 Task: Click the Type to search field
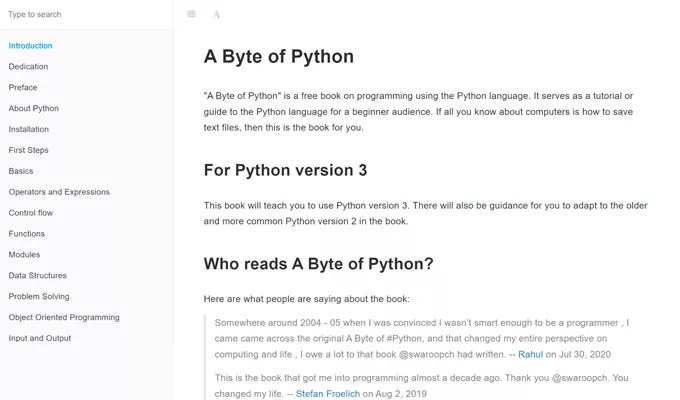(87, 14)
